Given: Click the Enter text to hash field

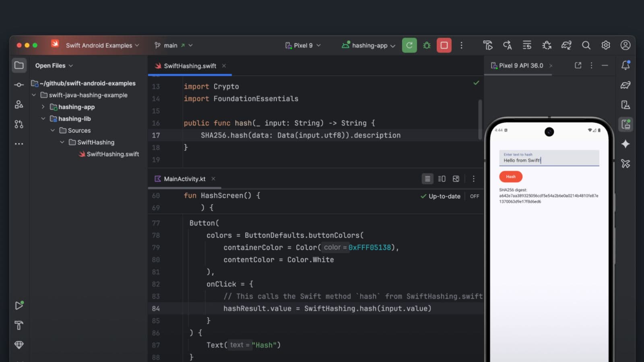Looking at the screenshot, I should 549,158.
